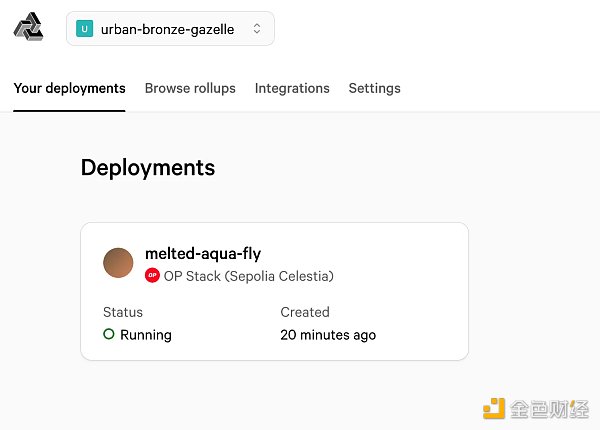Open the urban-bronze-gazelle workspace switcher
Viewport: 600px width, 430px height.
coord(169,29)
